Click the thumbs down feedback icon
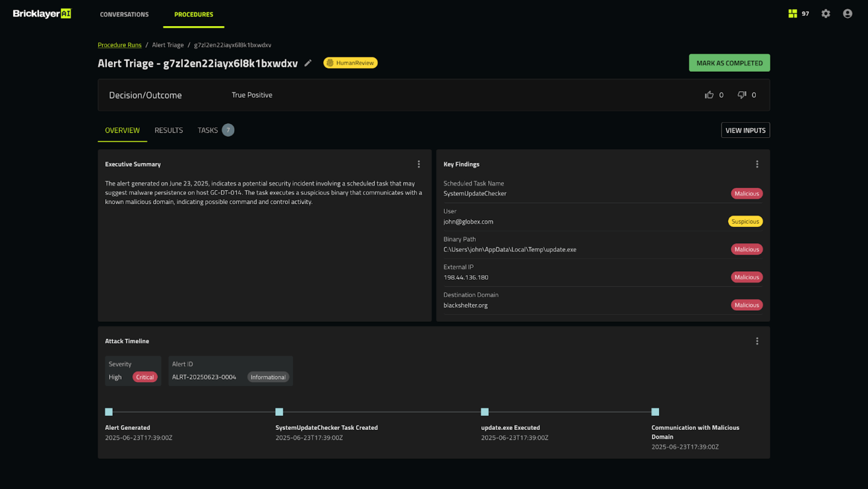Image resolution: width=868 pixels, height=489 pixels. pyautogui.click(x=742, y=95)
